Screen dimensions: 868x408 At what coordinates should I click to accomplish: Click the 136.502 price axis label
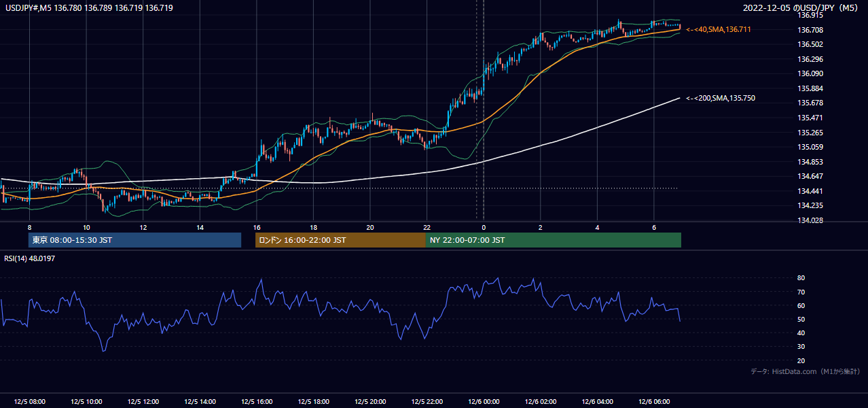[x=810, y=44]
